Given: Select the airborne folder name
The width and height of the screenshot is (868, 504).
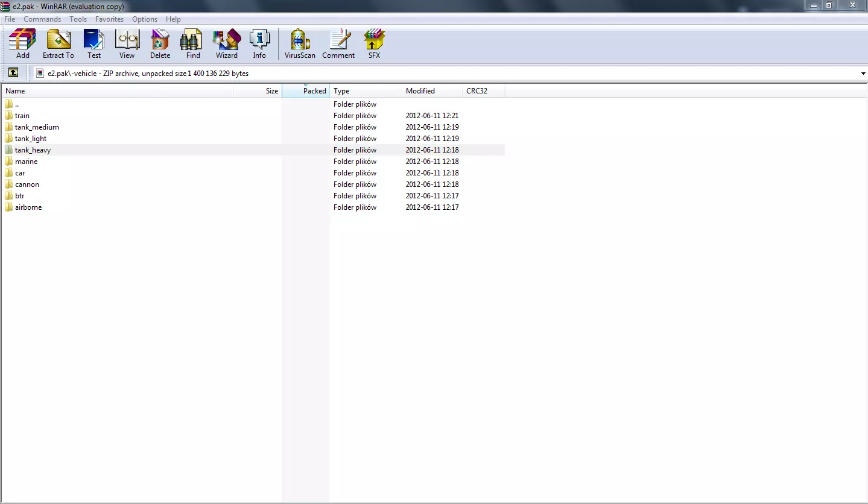Looking at the screenshot, I should (28, 207).
